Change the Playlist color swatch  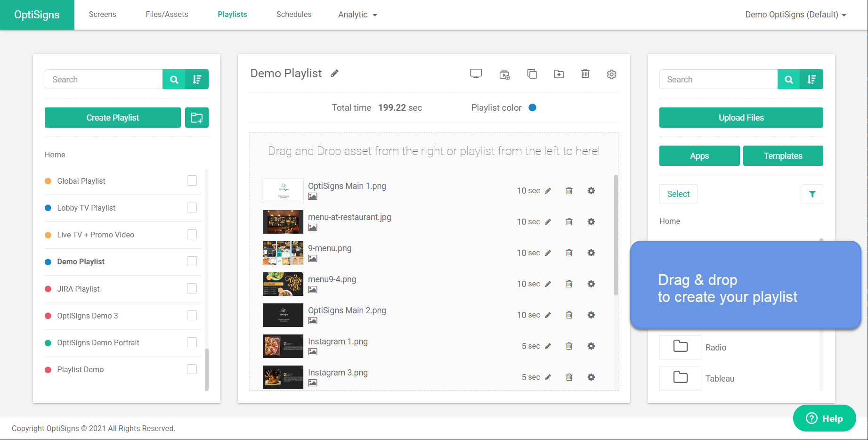click(533, 107)
